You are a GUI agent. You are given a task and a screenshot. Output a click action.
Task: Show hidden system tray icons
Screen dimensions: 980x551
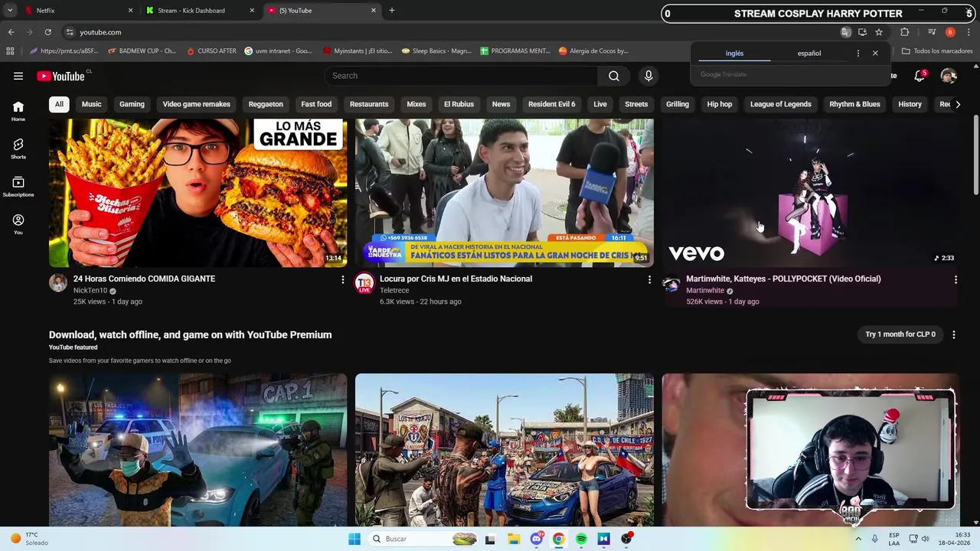click(857, 539)
